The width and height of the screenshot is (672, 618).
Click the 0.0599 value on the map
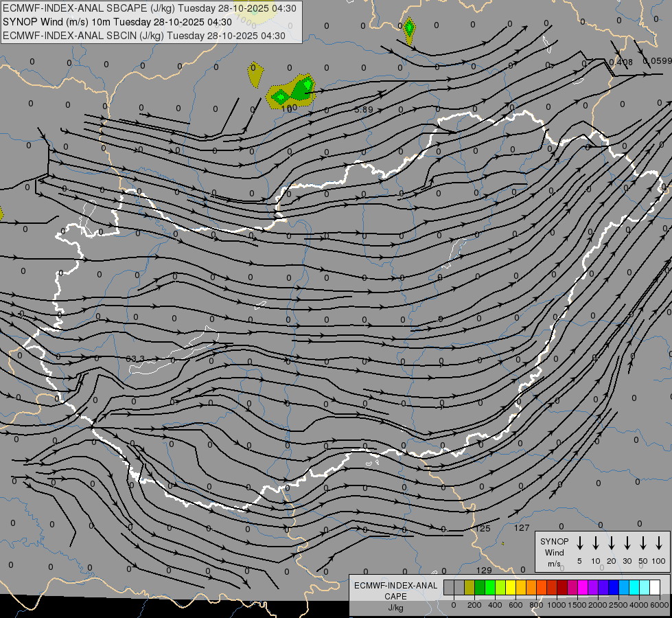[x=657, y=61]
